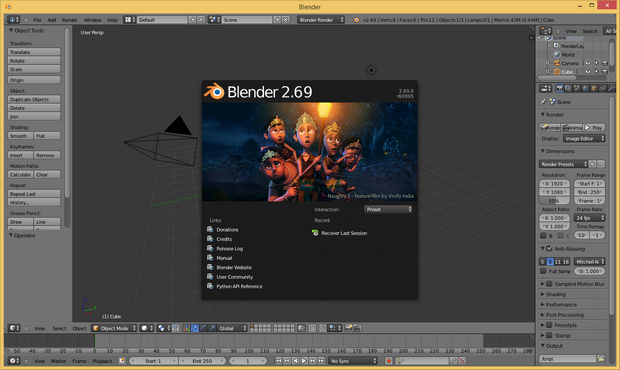
Task: Toggle Cube selectability arrow icon
Action: [596, 72]
